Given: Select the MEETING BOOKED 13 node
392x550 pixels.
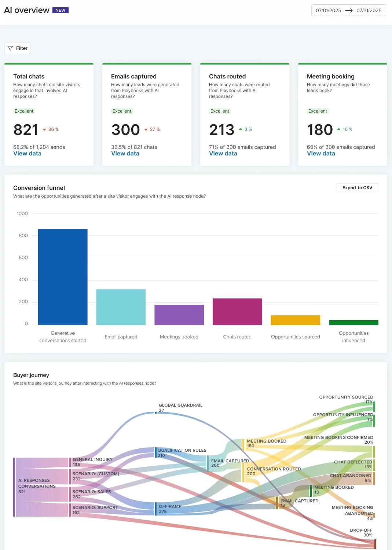Looking at the screenshot, I should [x=311, y=491].
